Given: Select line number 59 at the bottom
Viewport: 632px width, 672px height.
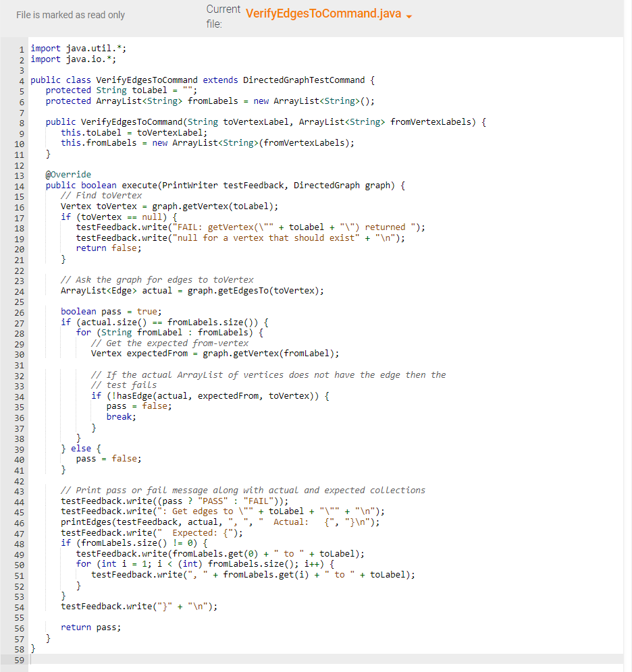Looking at the screenshot, I should (x=20, y=660).
